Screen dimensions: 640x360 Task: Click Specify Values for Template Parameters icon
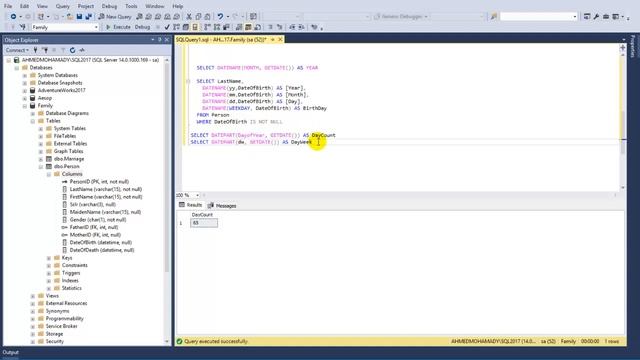point(314,27)
